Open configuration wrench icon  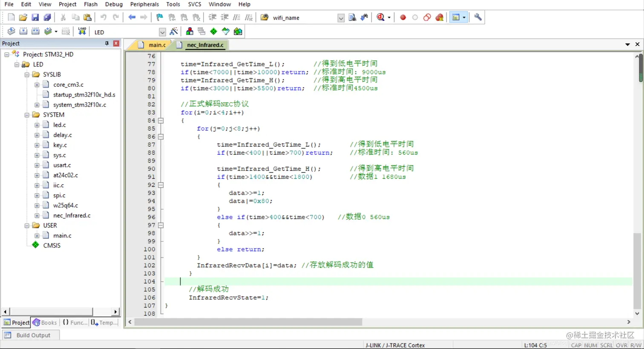(x=478, y=17)
